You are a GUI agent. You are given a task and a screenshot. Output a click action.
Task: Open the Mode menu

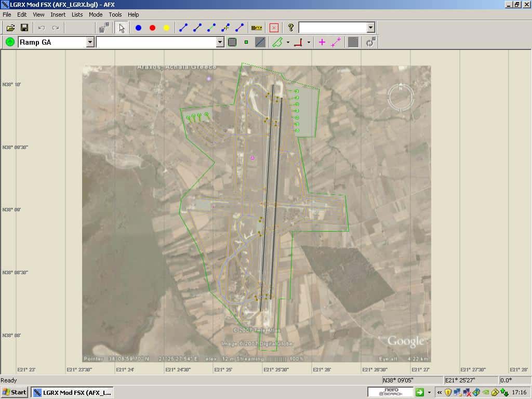96,15
